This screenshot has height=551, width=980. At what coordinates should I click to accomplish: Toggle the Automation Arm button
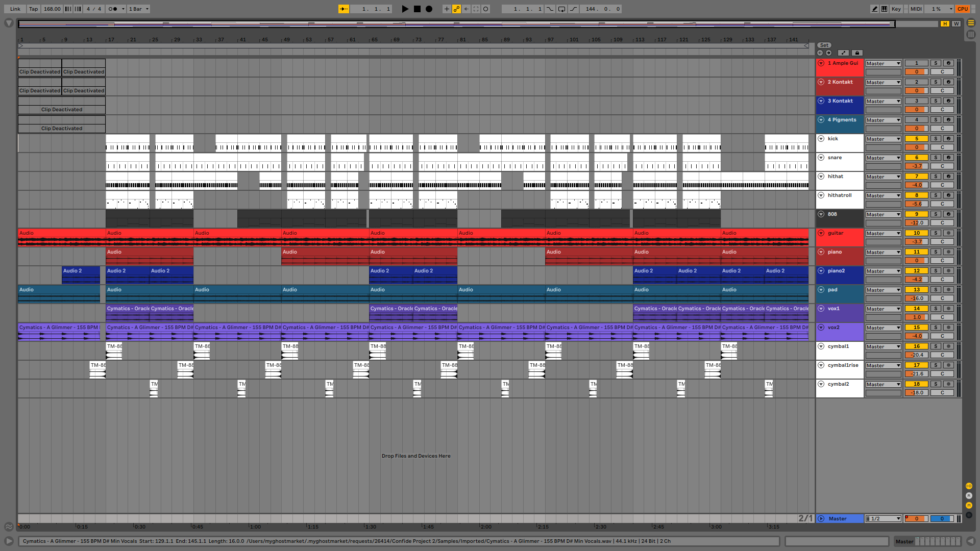pos(456,9)
